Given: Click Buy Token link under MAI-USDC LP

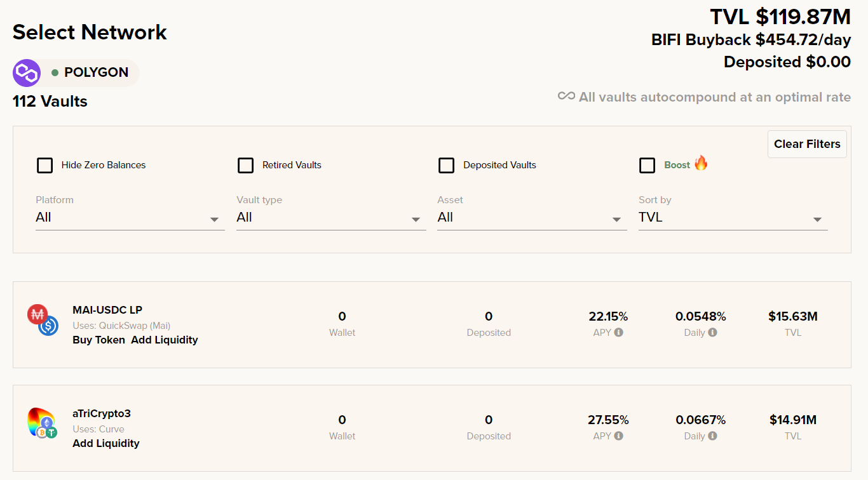Looking at the screenshot, I should click(x=98, y=340).
